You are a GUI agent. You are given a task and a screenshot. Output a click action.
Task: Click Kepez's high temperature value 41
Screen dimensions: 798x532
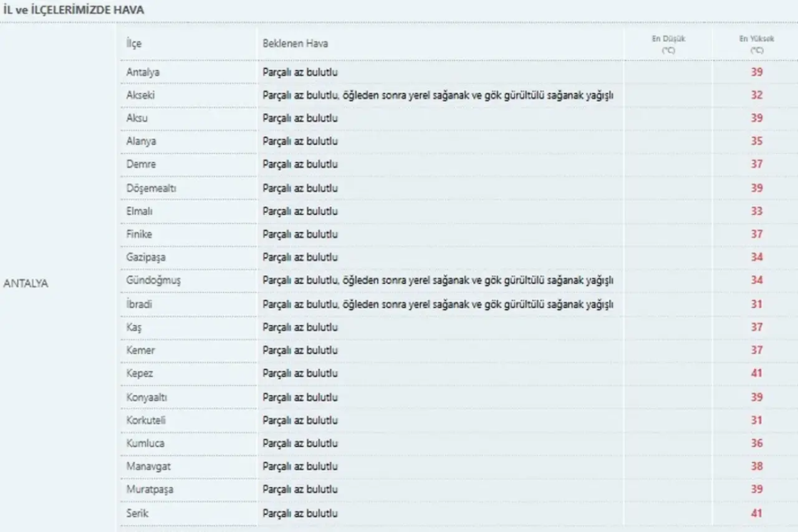(x=757, y=373)
